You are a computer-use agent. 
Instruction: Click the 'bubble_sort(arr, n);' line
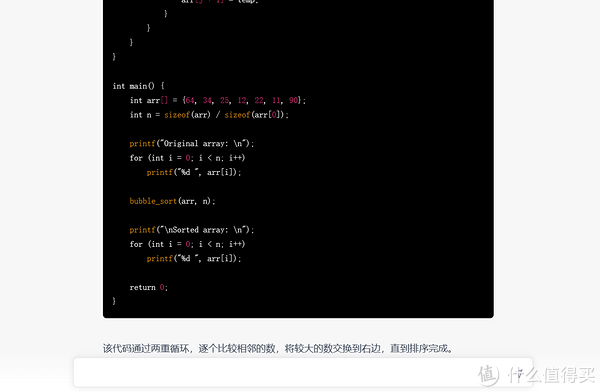pyautogui.click(x=173, y=201)
